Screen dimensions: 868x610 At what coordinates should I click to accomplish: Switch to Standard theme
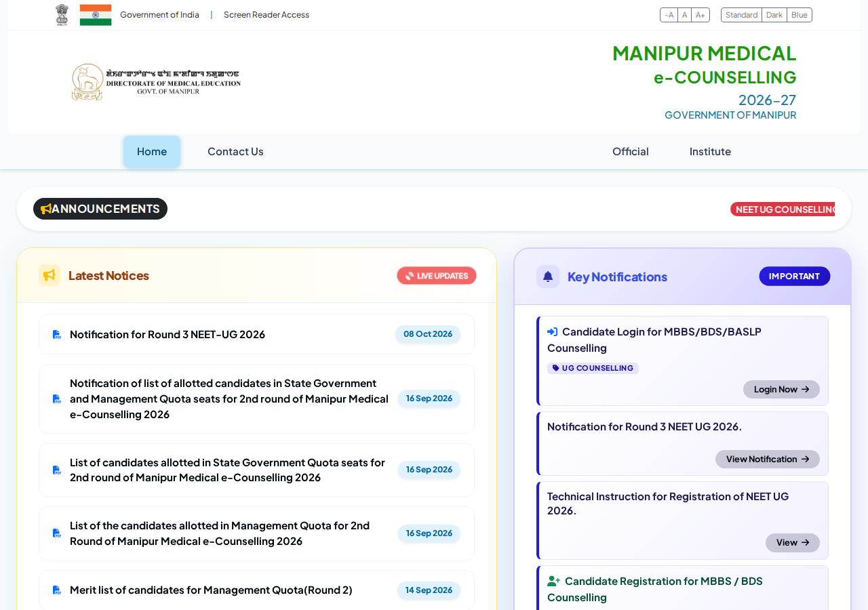tap(742, 15)
